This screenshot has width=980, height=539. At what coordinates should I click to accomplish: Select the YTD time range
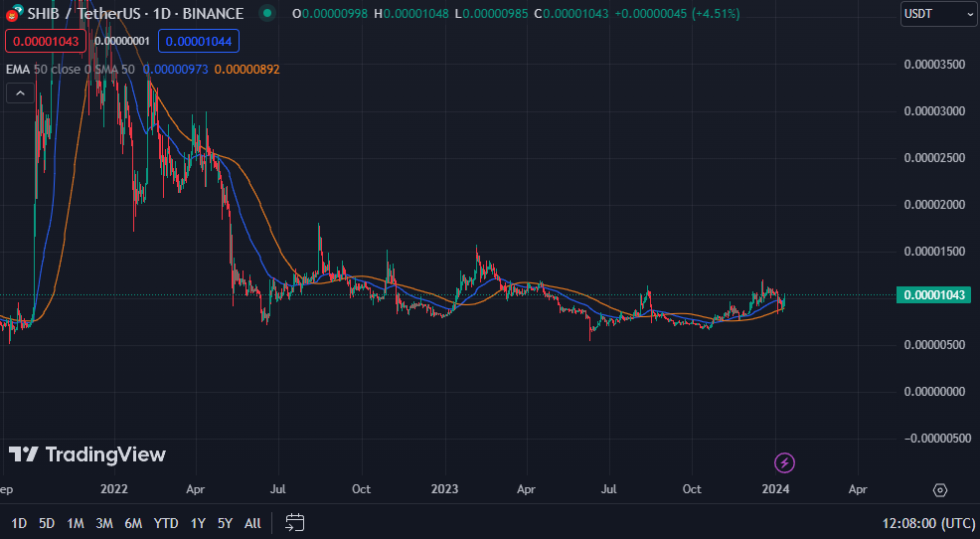tap(166, 523)
